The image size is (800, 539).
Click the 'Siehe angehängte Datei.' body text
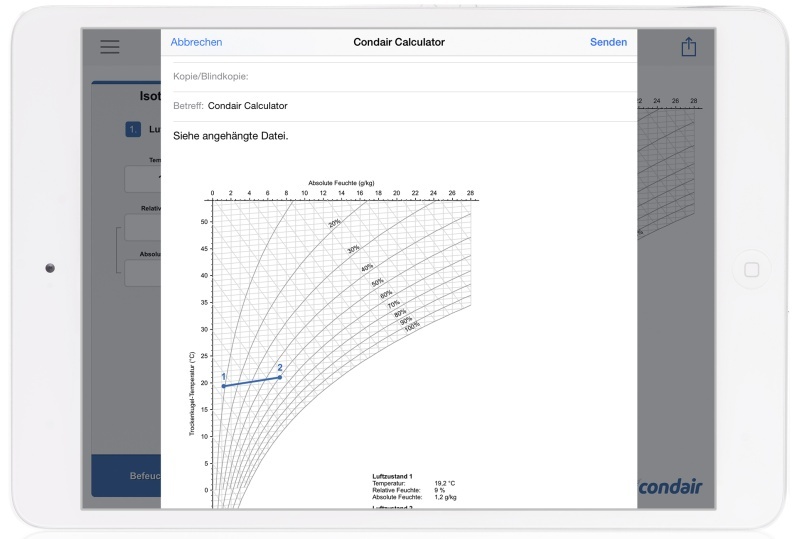(x=231, y=136)
